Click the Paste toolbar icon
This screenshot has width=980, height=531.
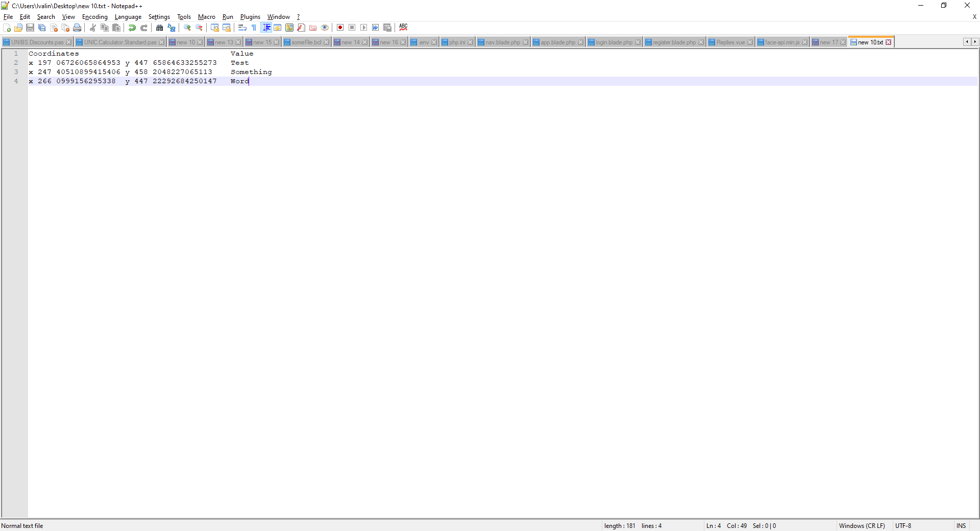(116, 28)
